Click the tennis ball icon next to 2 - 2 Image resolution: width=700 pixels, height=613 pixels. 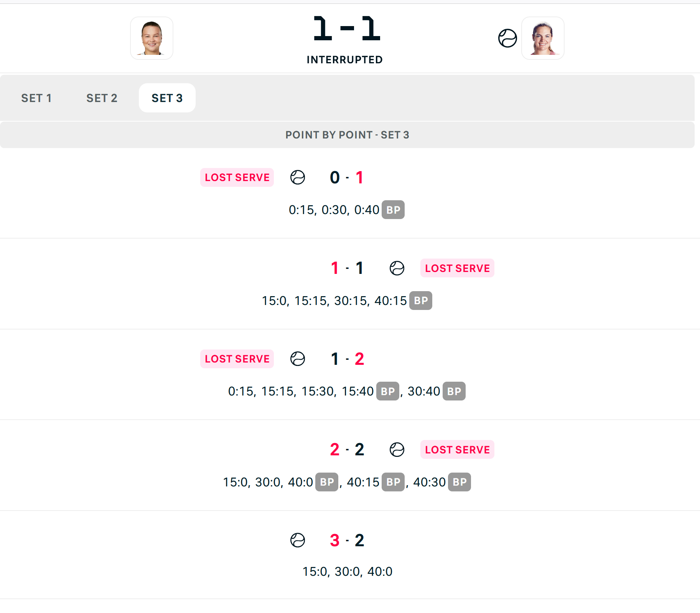pyautogui.click(x=397, y=450)
